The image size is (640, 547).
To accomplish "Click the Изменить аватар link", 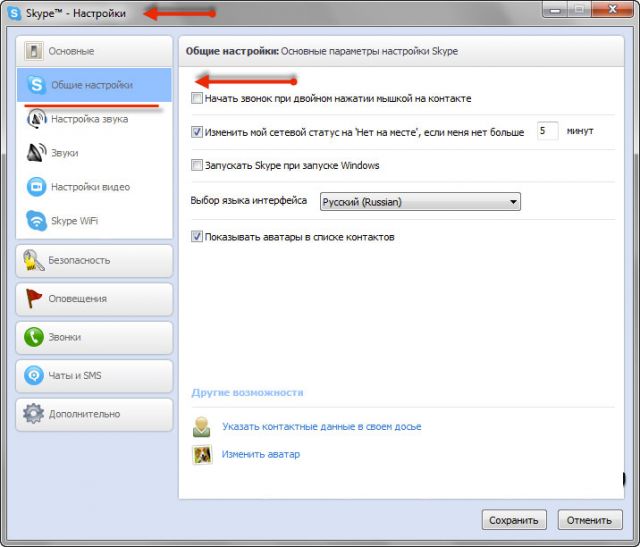I will 261,454.
